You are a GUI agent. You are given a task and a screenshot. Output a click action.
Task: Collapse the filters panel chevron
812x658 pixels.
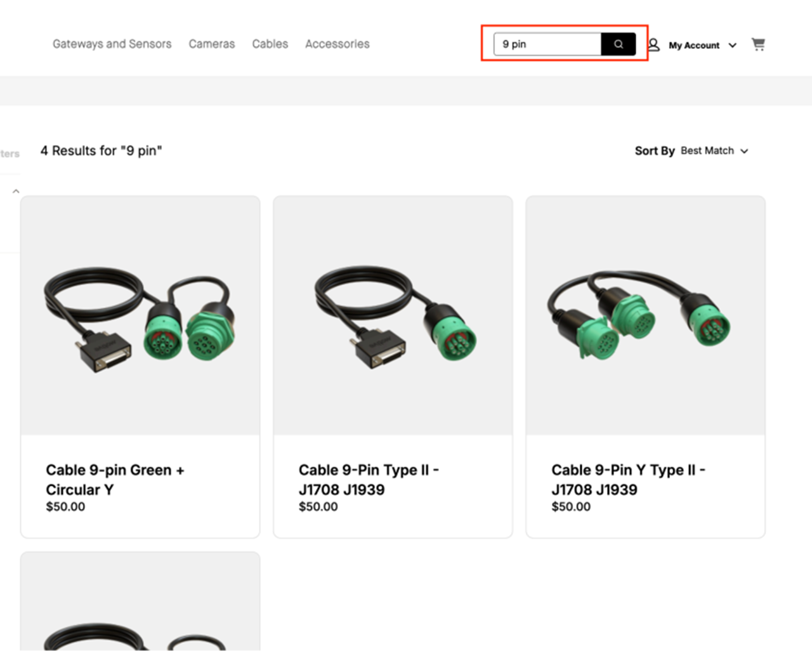[16, 191]
